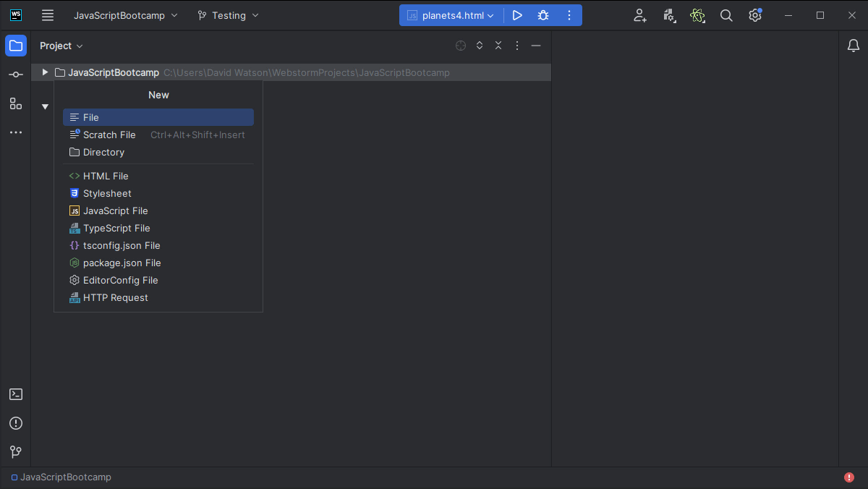This screenshot has height=489, width=868.
Task: Open Search Everywhere magnifier icon
Action: [x=726, y=15]
